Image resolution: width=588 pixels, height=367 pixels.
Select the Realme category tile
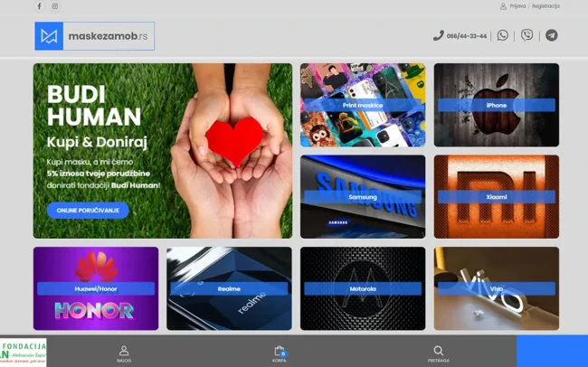(229, 288)
